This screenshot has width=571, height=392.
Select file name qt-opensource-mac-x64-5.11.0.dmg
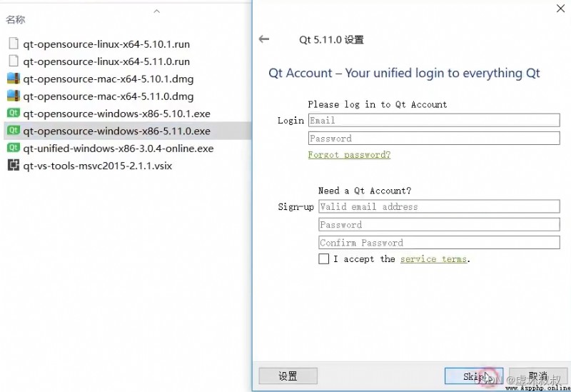(108, 96)
